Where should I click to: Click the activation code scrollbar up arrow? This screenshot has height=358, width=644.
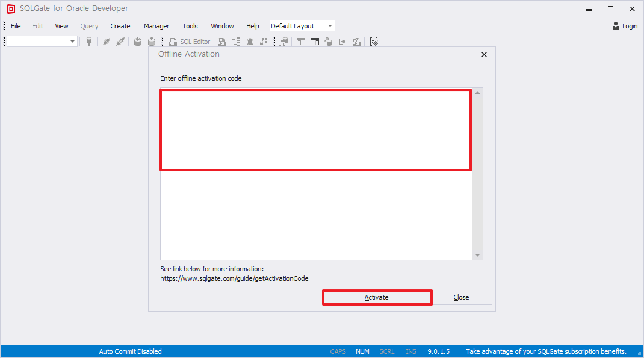point(478,93)
